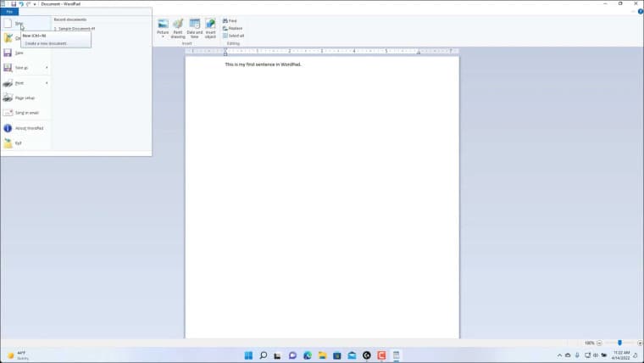
Task: Click the Exit icon
Action: coord(8,143)
